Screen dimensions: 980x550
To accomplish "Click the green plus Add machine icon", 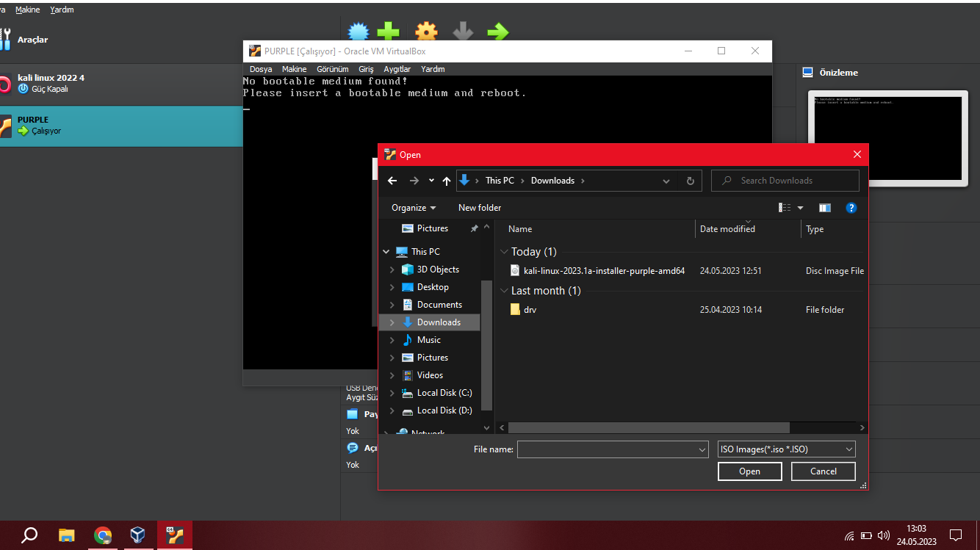I will pyautogui.click(x=389, y=32).
